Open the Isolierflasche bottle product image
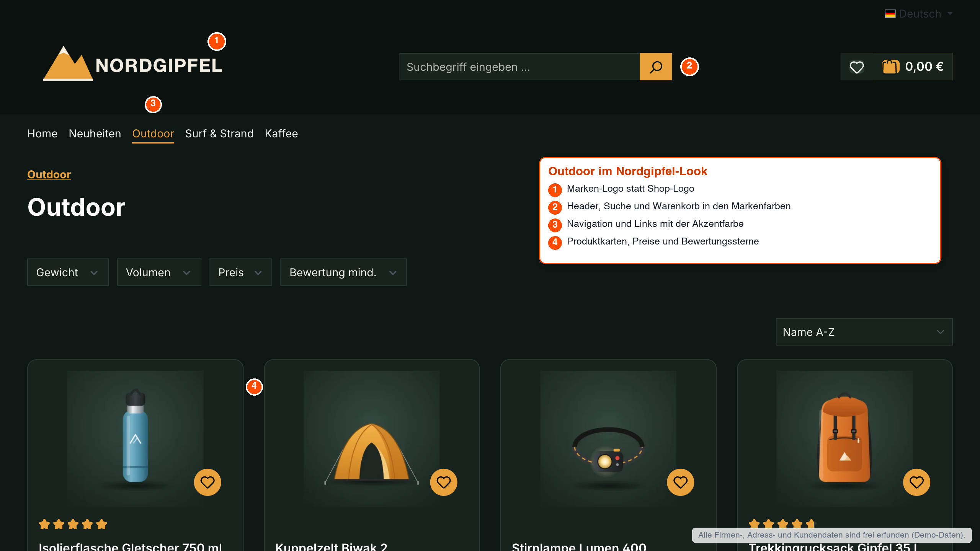 [x=135, y=439]
